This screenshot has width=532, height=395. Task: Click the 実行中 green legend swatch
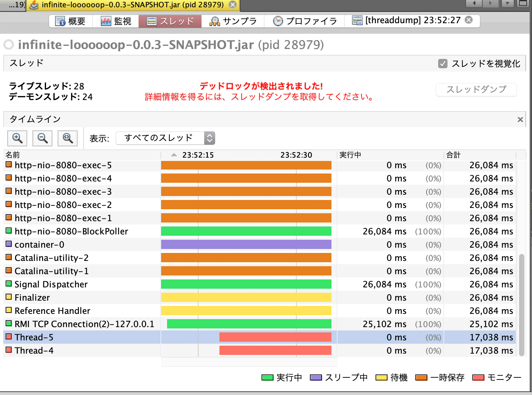(267, 377)
